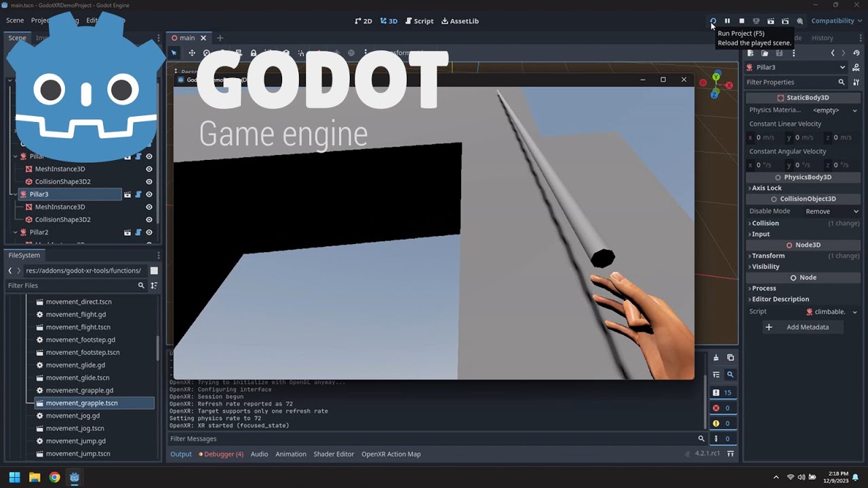868x488 pixels.
Task: Enable Movie Maker mode reel icon
Action: click(x=800, y=21)
